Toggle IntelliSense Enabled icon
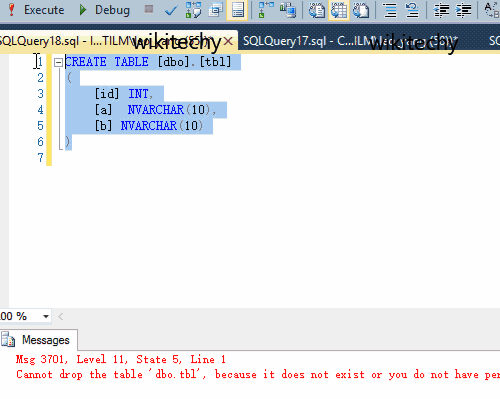This screenshot has width=500, height=399. (237, 10)
